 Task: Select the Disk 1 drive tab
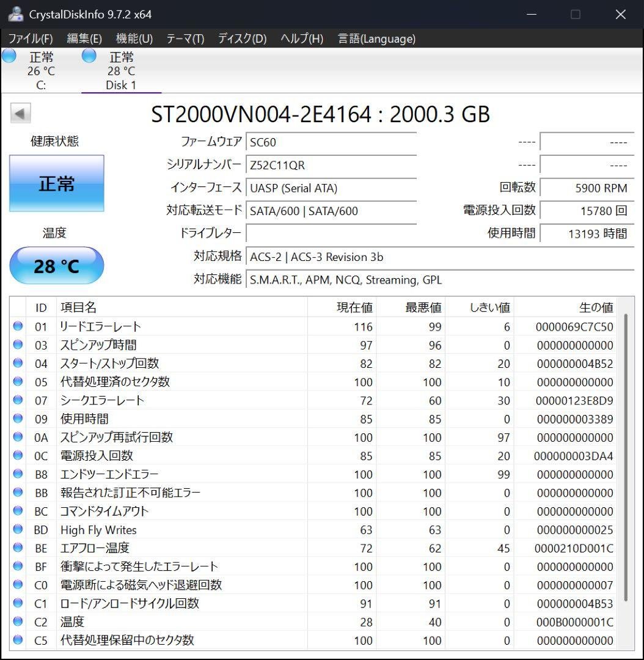121,70
